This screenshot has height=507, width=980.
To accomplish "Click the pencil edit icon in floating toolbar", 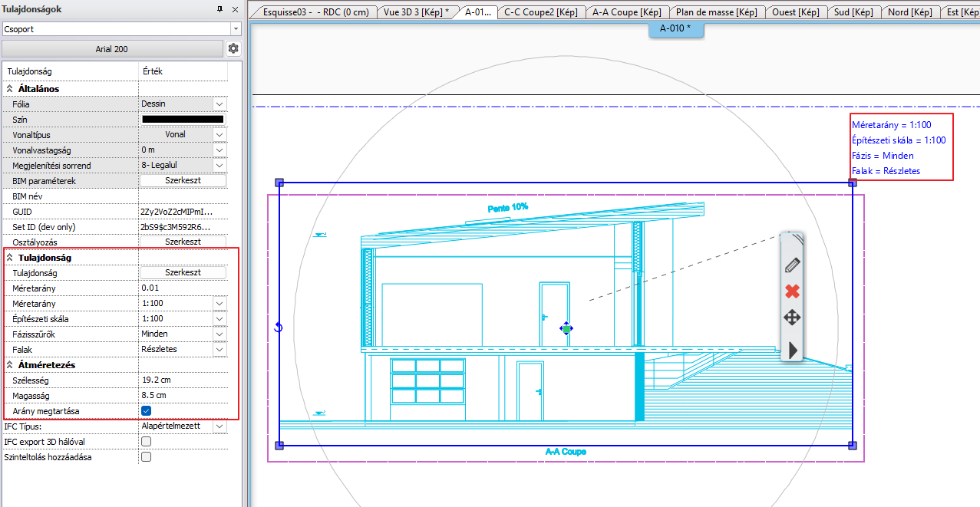I will (x=792, y=265).
